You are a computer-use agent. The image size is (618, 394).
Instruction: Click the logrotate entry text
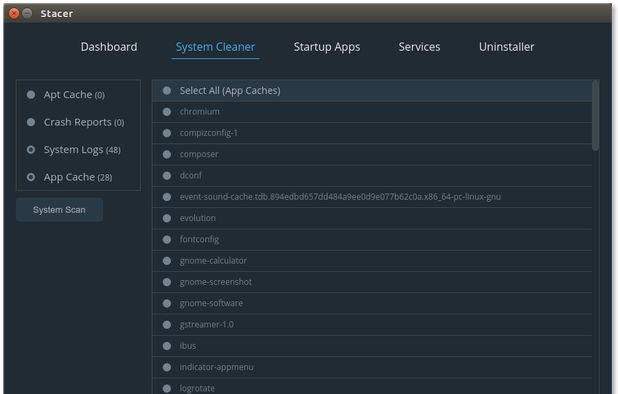coord(197,388)
